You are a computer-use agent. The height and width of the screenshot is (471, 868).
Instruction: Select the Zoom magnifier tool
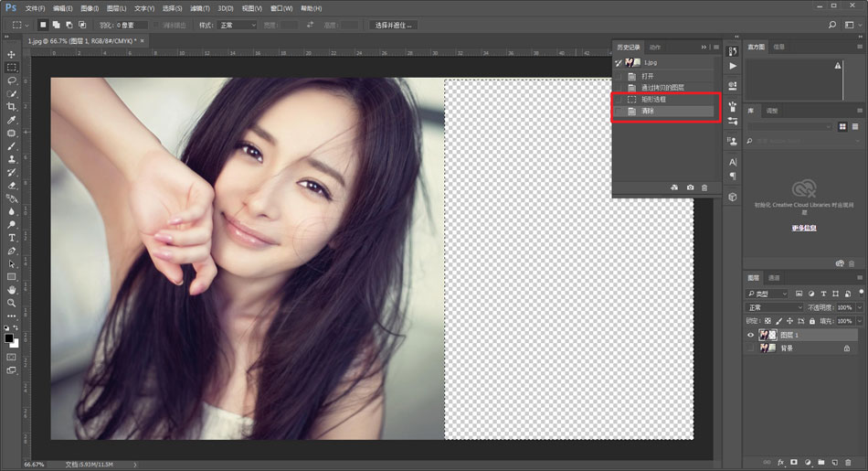[12, 303]
